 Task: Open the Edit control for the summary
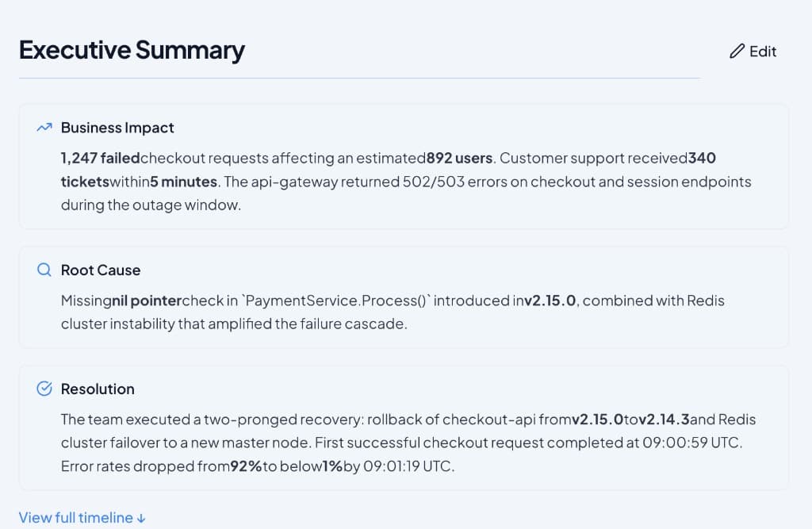(x=753, y=51)
